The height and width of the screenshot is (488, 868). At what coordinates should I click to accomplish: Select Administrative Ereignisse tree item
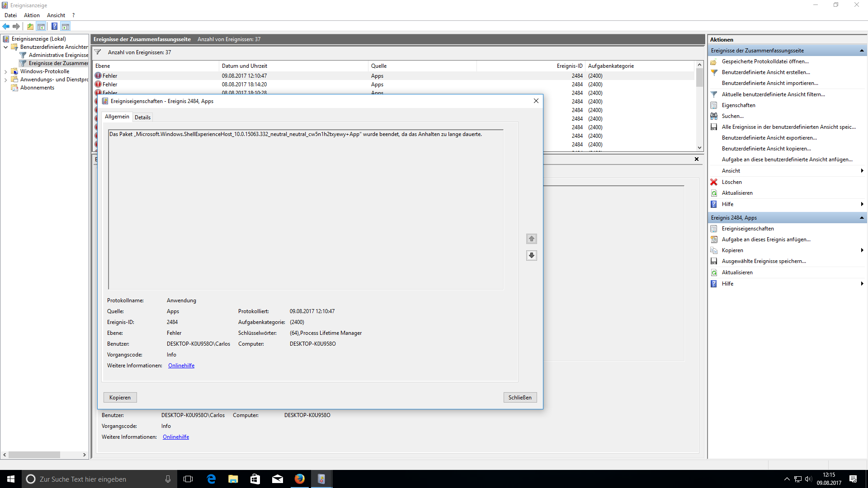click(58, 55)
